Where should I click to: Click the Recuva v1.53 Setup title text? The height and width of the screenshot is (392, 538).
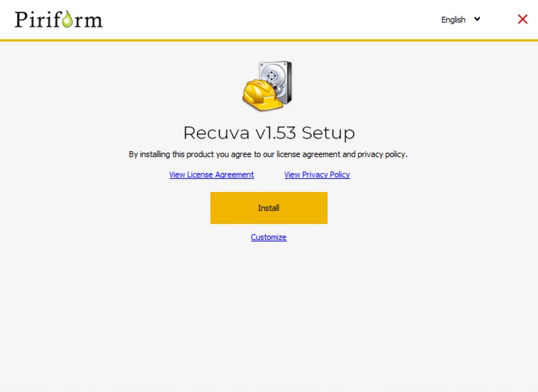coord(268,133)
